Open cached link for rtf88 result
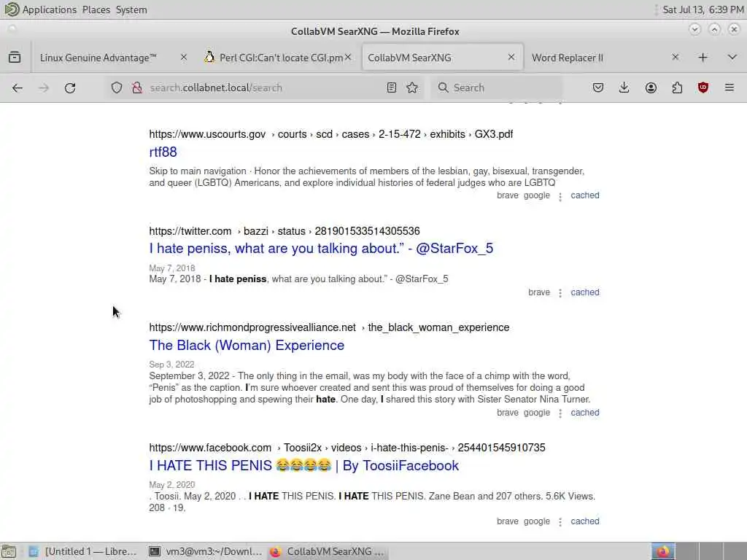747x560 pixels. pyautogui.click(x=585, y=195)
